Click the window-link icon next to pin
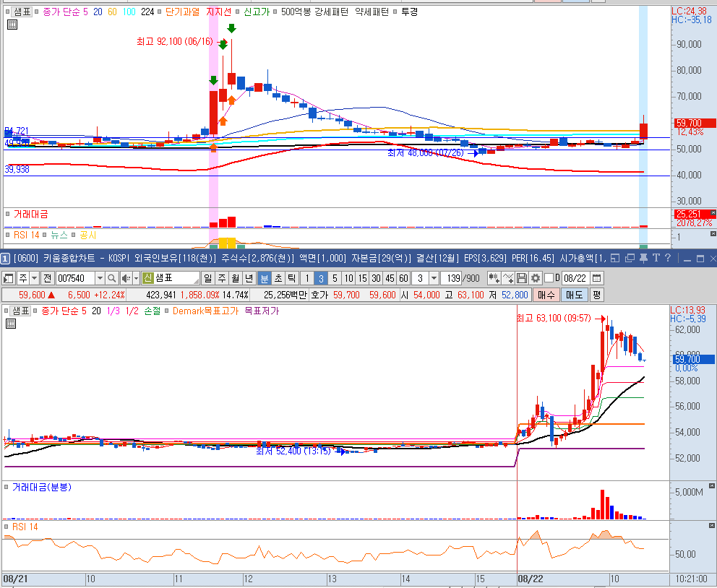Viewport: 717px width, 588px height. [x=630, y=258]
